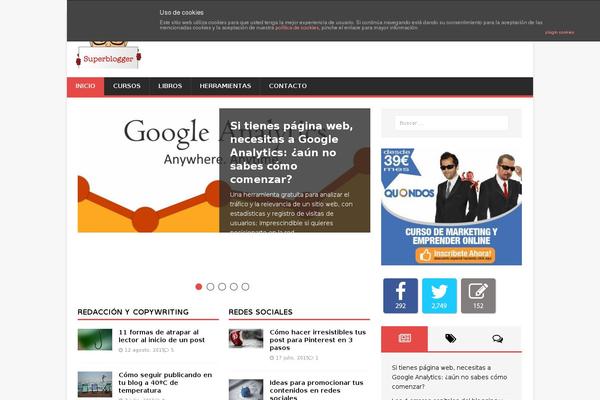Click the promocionar contenidos post thumbnail
Image resolution: width=600 pixels, height=400 pixels.
[x=246, y=390]
